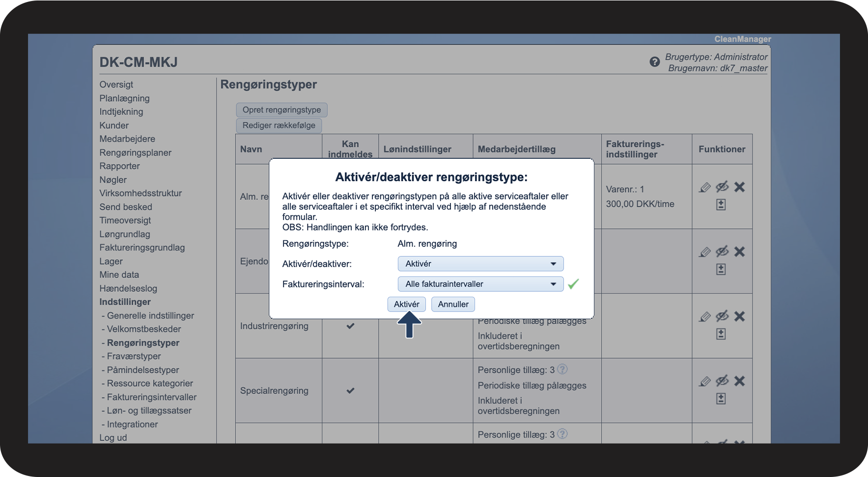Open Rapporter section
Image resolution: width=868 pixels, height=477 pixels.
(119, 166)
